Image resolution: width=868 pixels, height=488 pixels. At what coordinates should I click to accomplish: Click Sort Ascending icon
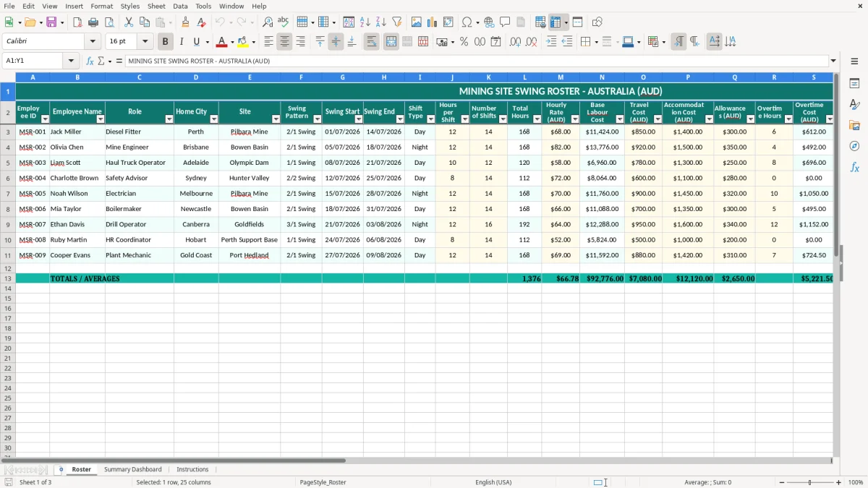pyautogui.click(x=365, y=22)
